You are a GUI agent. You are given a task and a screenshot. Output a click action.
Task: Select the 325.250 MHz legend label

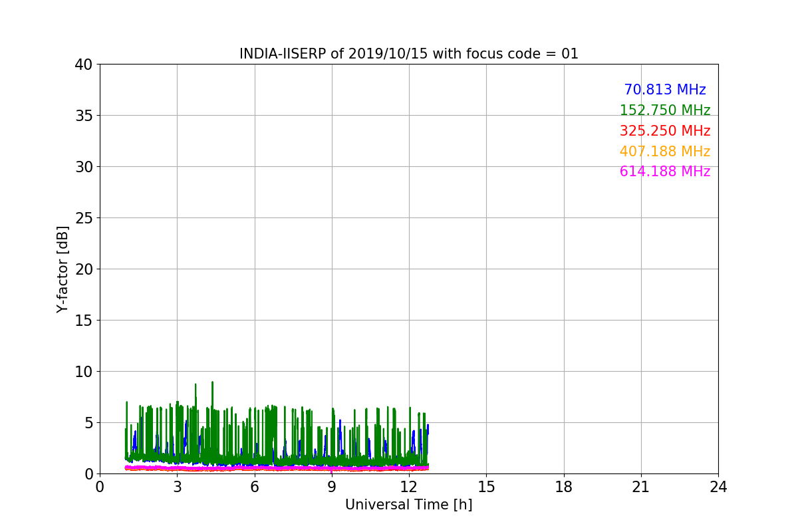click(665, 131)
